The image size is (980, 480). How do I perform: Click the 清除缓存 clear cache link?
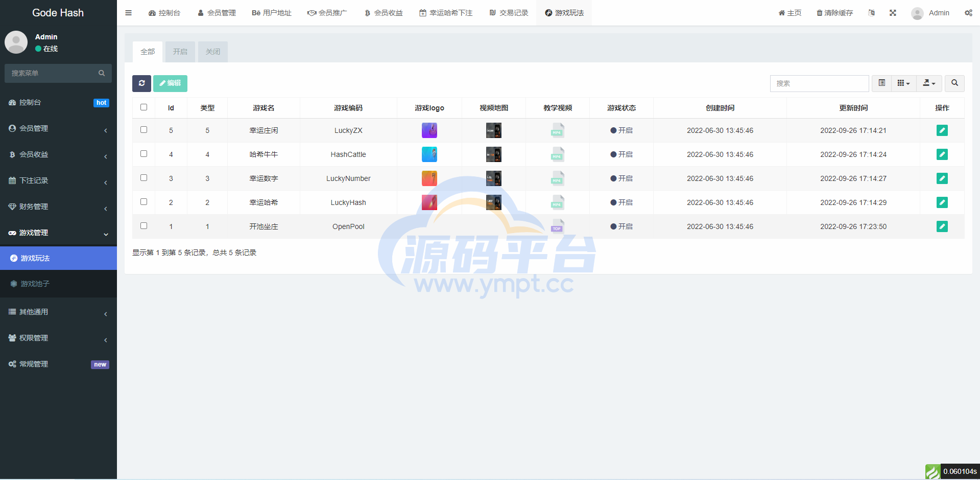[834, 13]
